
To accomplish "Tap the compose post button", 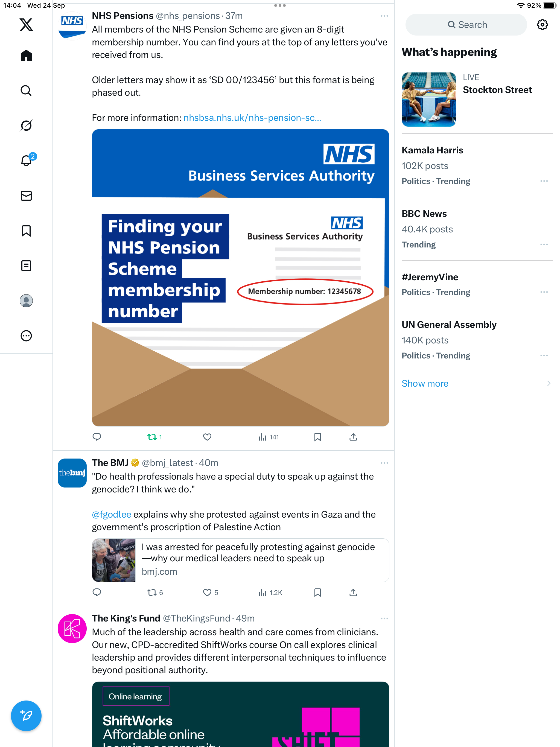I will (26, 716).
